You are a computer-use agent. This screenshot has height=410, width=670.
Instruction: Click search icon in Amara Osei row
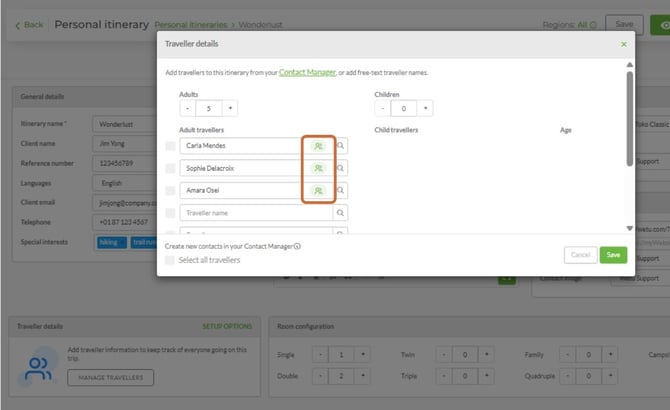point(341,190)
